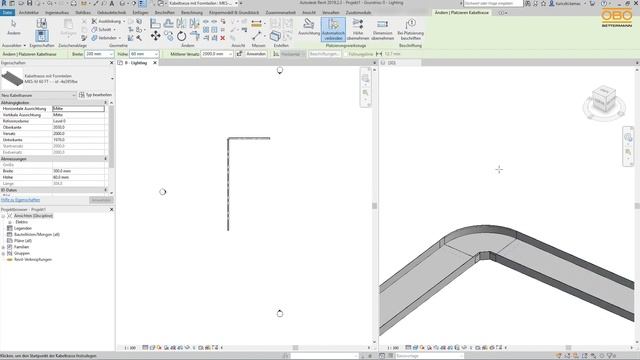The image size is (640, 360).
Task: Open the cable tray type selector dropdown
Action: [112, 78]
